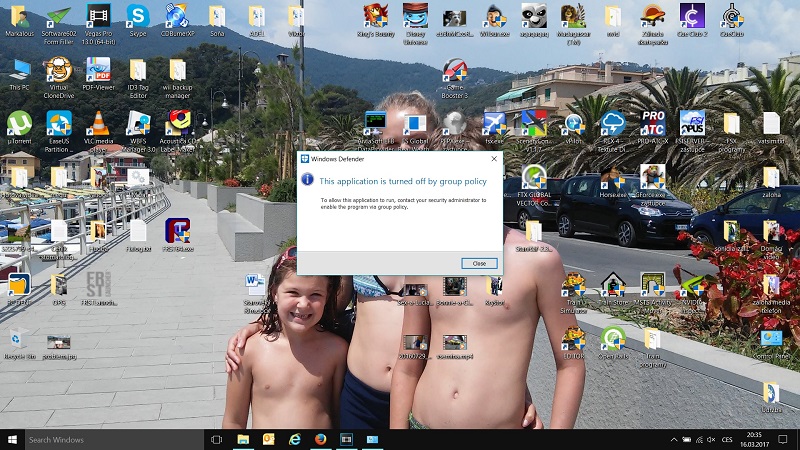Open the Virtual CloneDrive shortcut
This screenshot has width=800, height=450.
click(x=58, y=69)
